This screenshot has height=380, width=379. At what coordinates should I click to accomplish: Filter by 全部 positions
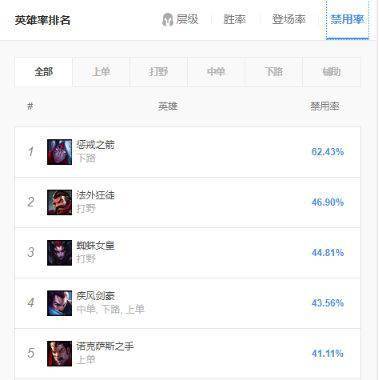44,72
